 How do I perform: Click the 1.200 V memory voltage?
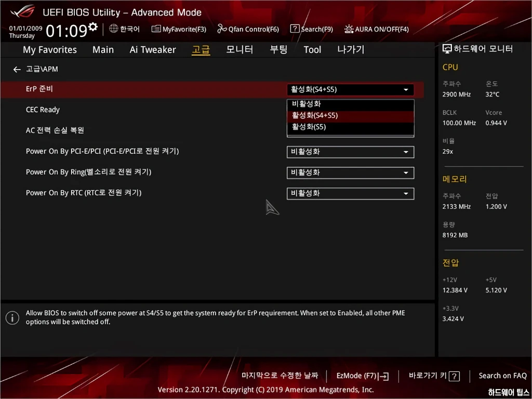(x=496, y=207)
